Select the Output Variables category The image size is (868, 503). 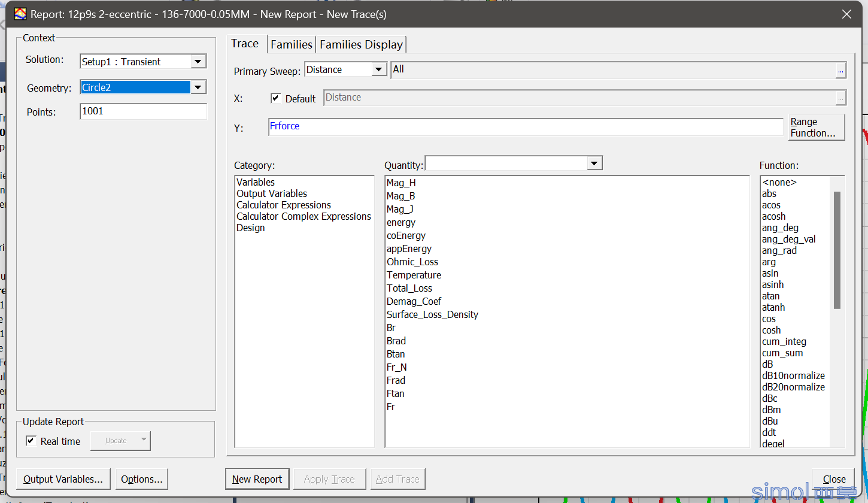coord(272,193)
